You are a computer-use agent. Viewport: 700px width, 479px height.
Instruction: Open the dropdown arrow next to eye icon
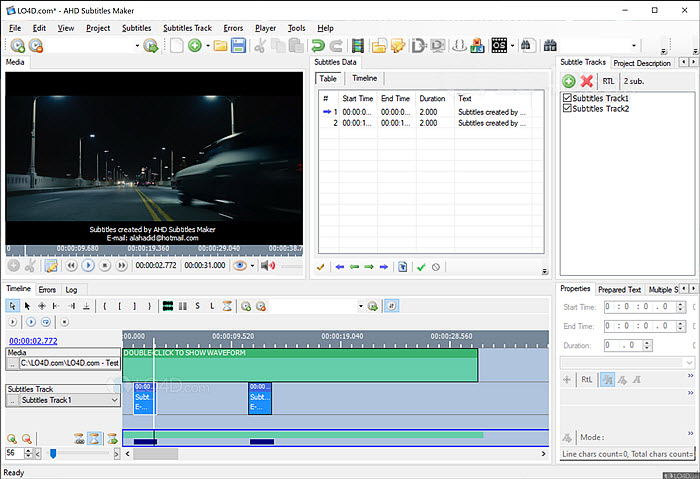(x=252, y=266)
